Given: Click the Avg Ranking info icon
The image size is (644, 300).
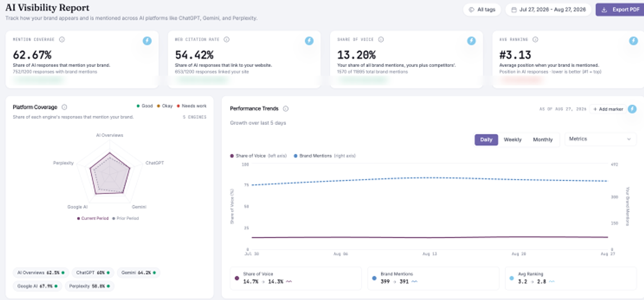Looking at the screenshot, I should (x=535, y=39).
